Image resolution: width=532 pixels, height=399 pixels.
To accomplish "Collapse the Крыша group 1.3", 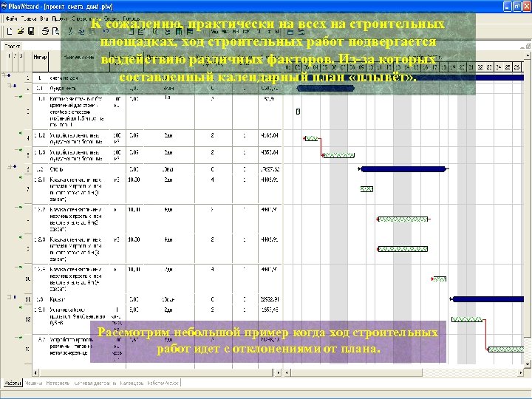I will [x=10, y=297].
